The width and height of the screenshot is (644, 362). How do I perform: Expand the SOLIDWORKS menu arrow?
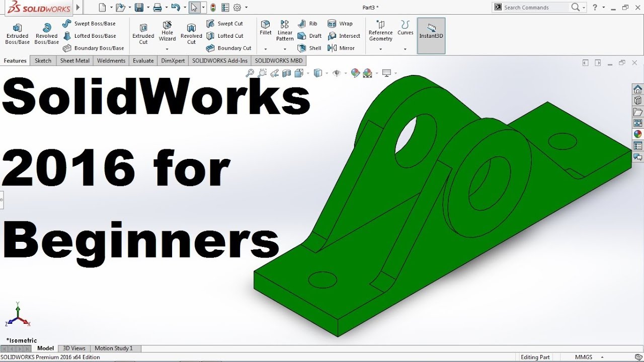(78, 8)
